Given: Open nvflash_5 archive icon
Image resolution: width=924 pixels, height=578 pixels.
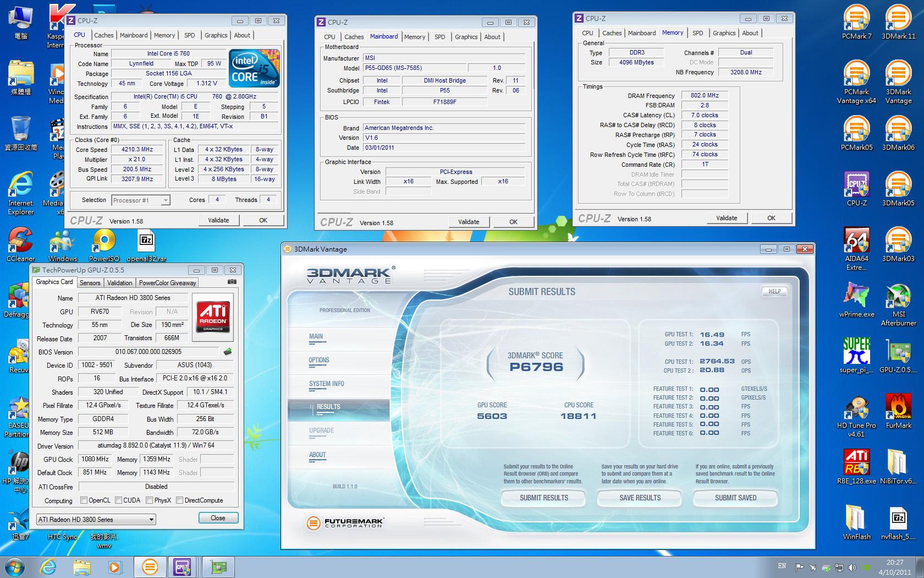Looking at the screenshot, I should coord(898,522).
